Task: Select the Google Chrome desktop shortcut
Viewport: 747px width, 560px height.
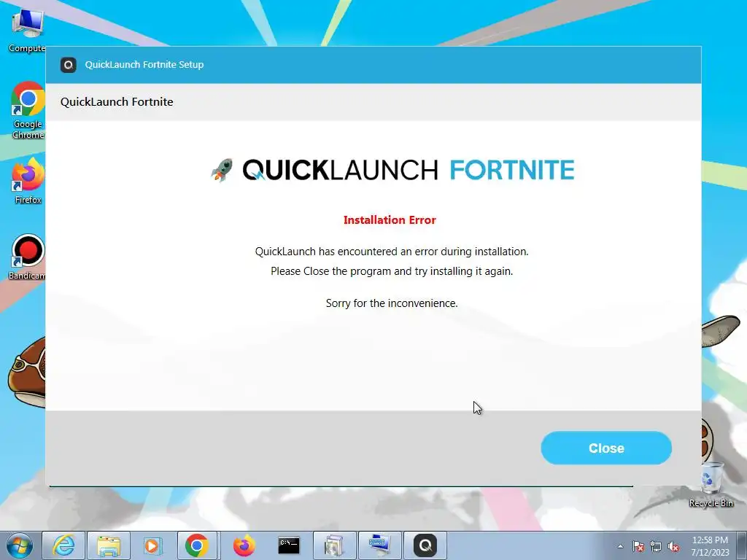Action: click(x=28, y=111)
